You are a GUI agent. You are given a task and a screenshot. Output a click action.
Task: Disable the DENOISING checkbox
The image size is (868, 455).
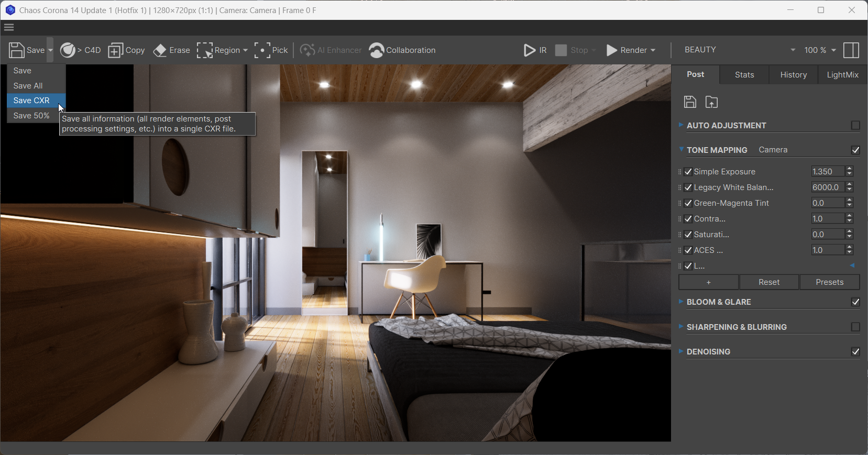855,352
